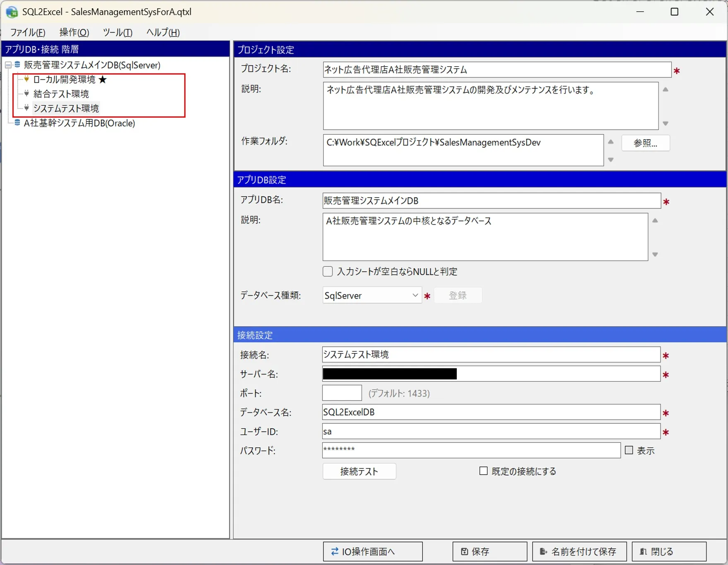
Task: Open the 操作(O) menu
Action: click(x=74, y=32)
